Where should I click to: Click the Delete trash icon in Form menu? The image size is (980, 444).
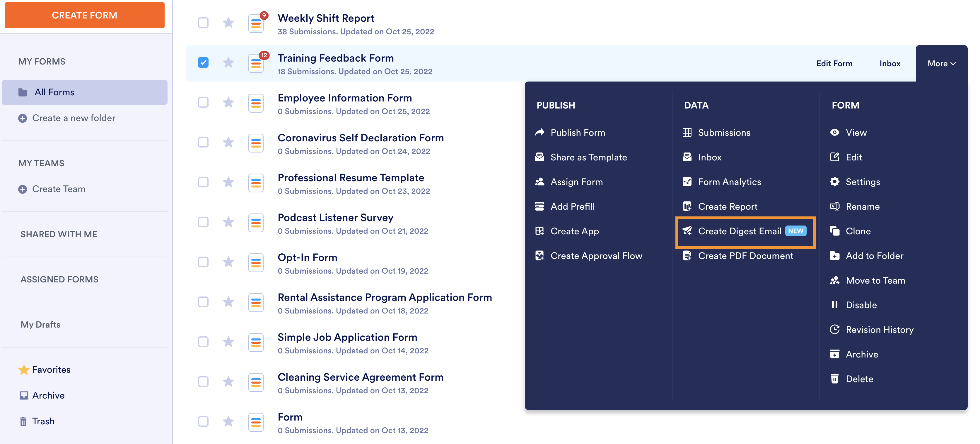point(834,379)
